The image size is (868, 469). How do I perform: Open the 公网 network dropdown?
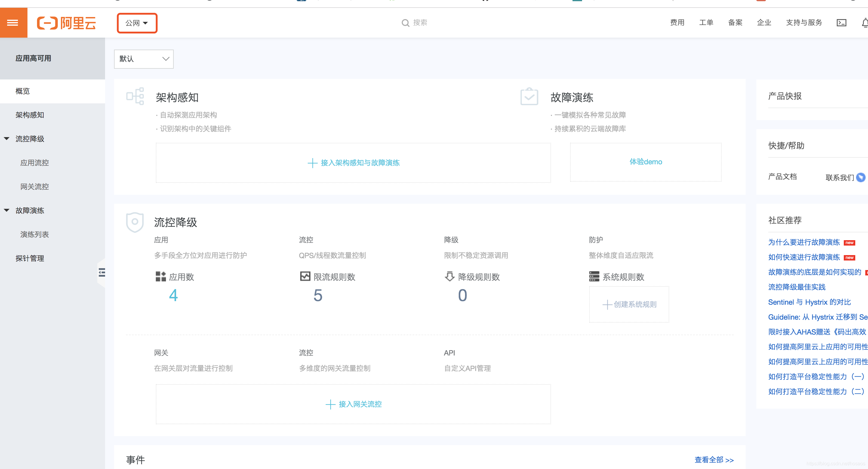click(137, 23)
